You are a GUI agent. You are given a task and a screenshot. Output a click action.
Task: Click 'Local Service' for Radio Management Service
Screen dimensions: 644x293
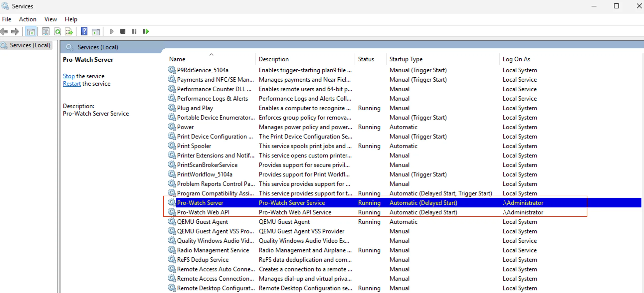tap(520, 250)
